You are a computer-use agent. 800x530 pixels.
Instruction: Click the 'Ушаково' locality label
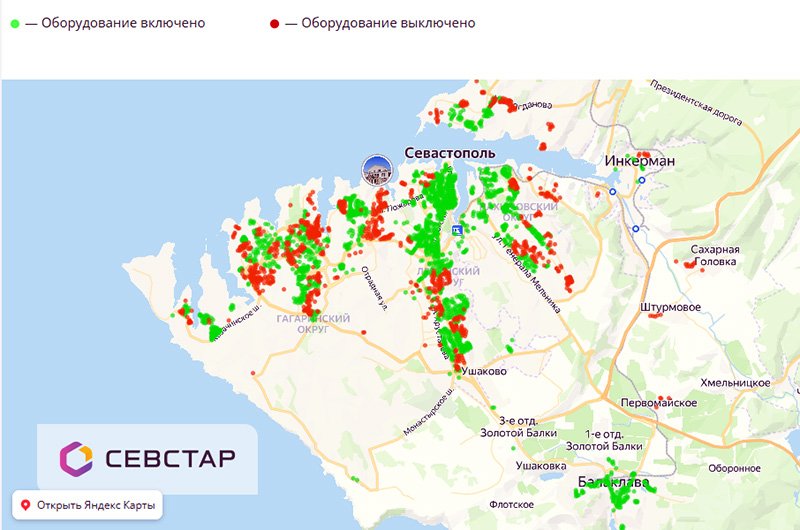484,371
